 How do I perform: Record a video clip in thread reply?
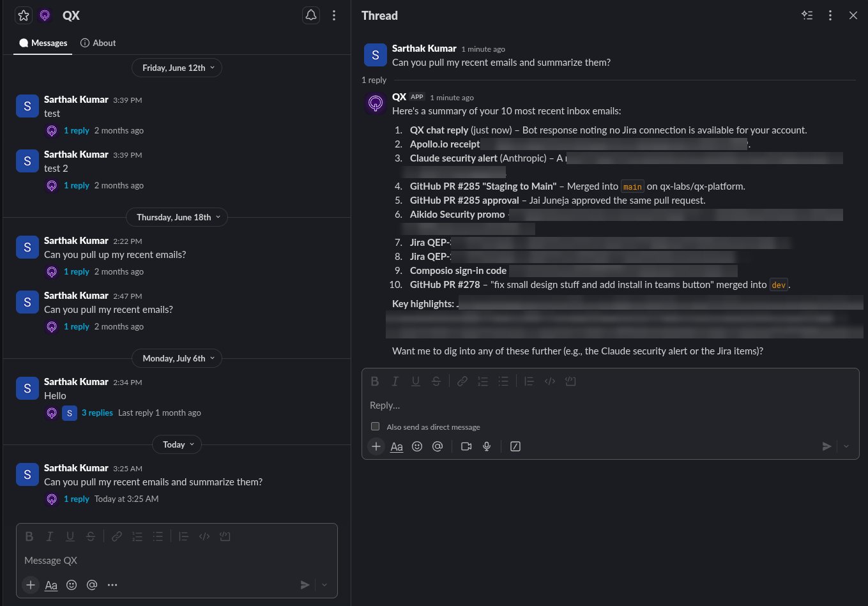click(x=466, y=446)
